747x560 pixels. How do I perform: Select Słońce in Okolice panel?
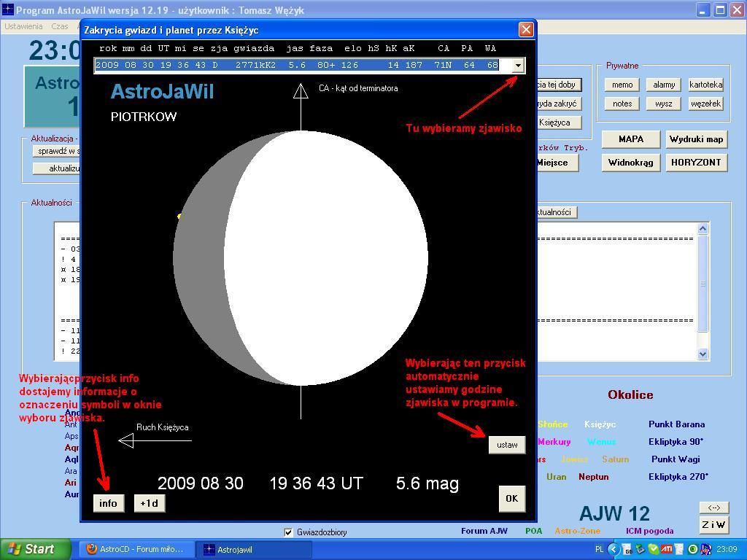tap(553, 424)
